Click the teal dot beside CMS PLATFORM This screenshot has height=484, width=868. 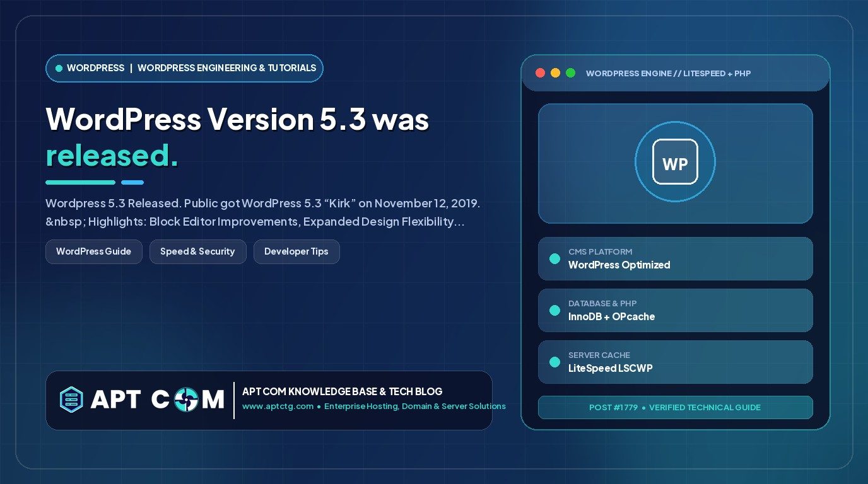tap(554, 258)
